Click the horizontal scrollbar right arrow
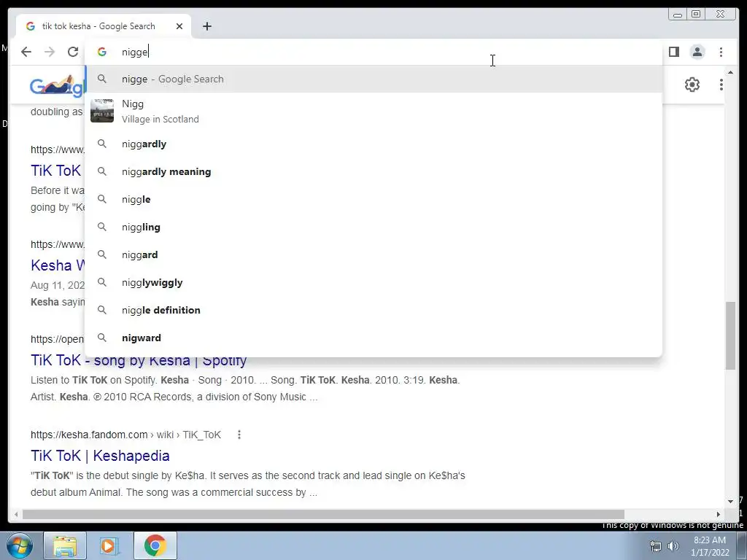The height and width of the screenshot is (560, 747). pyautogui.click(x=719, y=514)
